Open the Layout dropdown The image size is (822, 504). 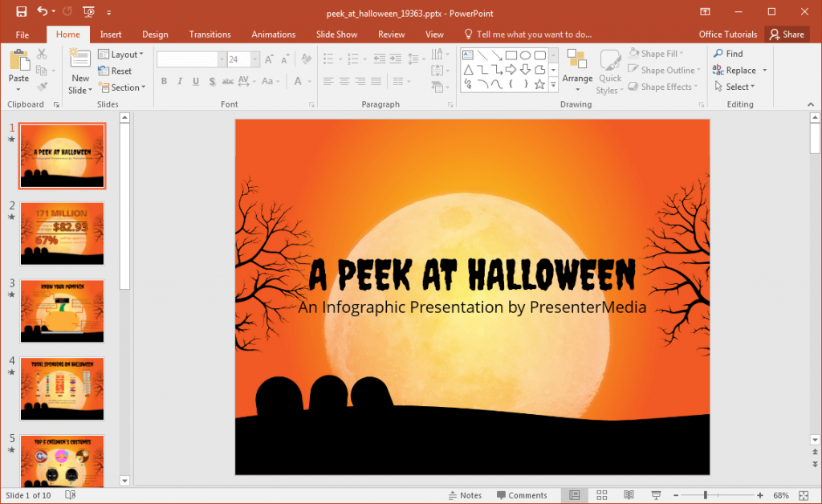tap(122, 54)
